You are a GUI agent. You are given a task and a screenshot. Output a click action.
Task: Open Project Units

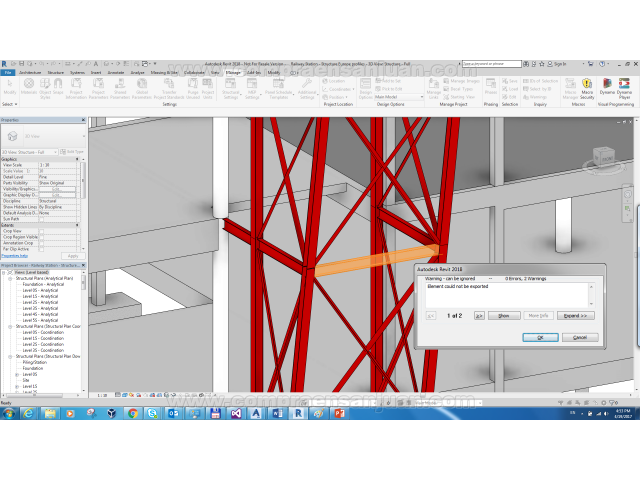[207, 87]
